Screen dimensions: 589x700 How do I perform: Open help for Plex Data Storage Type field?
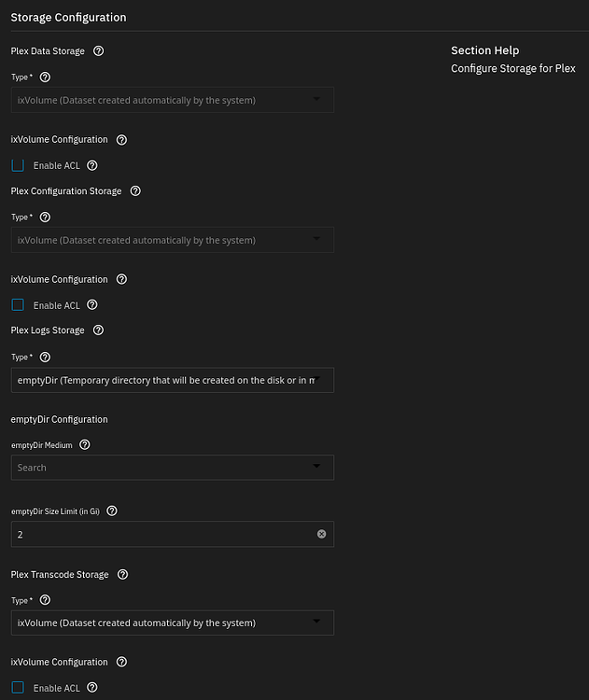point(45,77)
